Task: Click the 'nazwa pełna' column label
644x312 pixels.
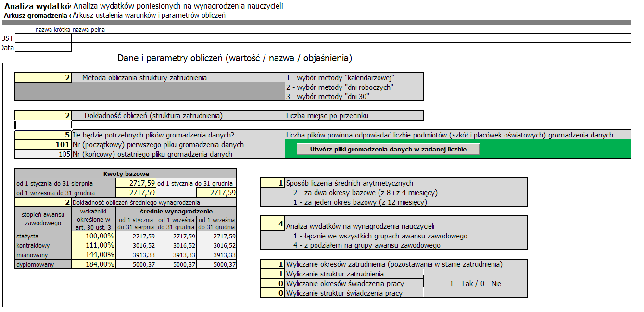Action: click(89, 29)
